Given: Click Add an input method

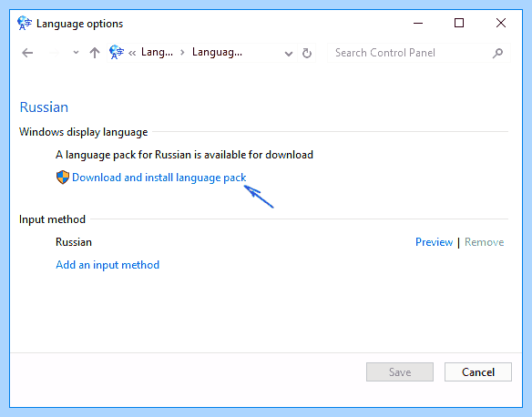Looking at the screenshot, I should point(107,265).
